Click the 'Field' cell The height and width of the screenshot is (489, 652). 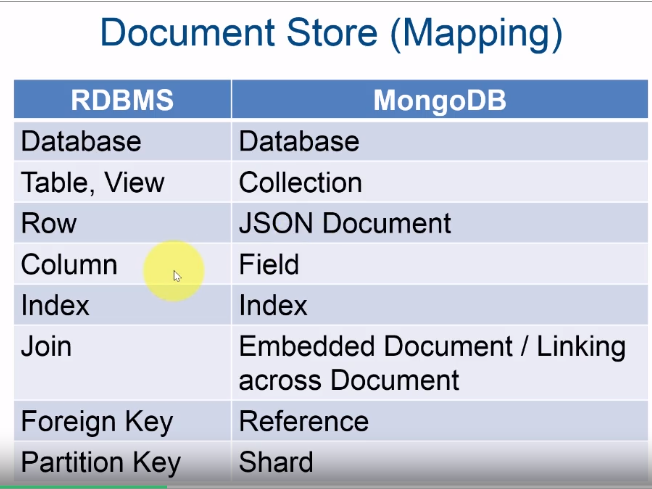point(440,264)
